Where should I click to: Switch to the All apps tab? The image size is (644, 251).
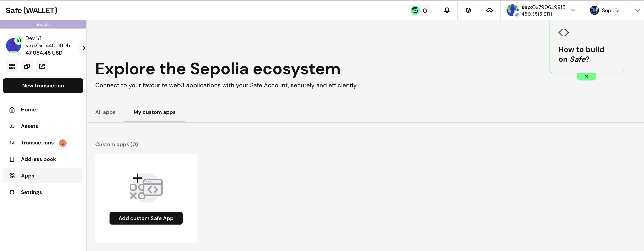click(105, 112)
